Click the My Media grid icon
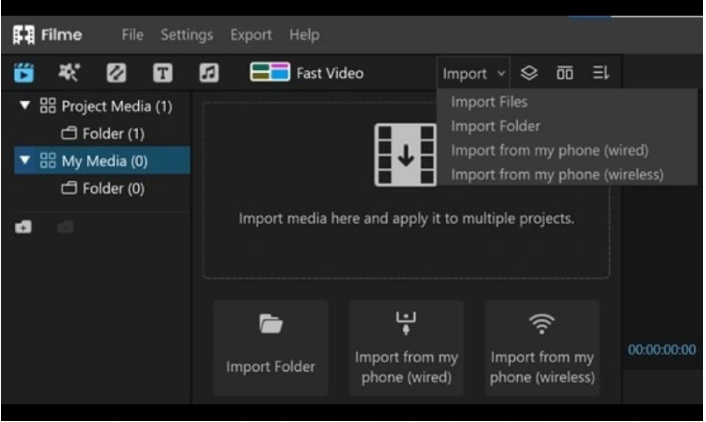 pyautogui.click(x=48, y=160)
